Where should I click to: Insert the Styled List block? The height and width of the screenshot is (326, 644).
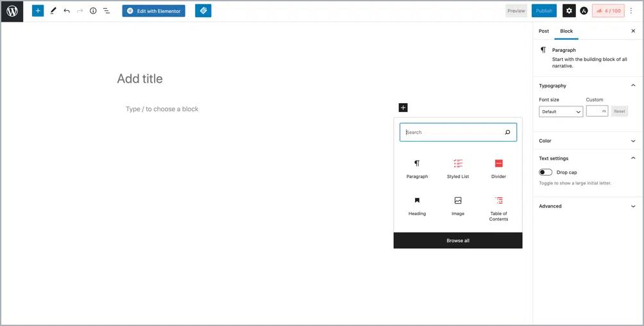(458, 168)
